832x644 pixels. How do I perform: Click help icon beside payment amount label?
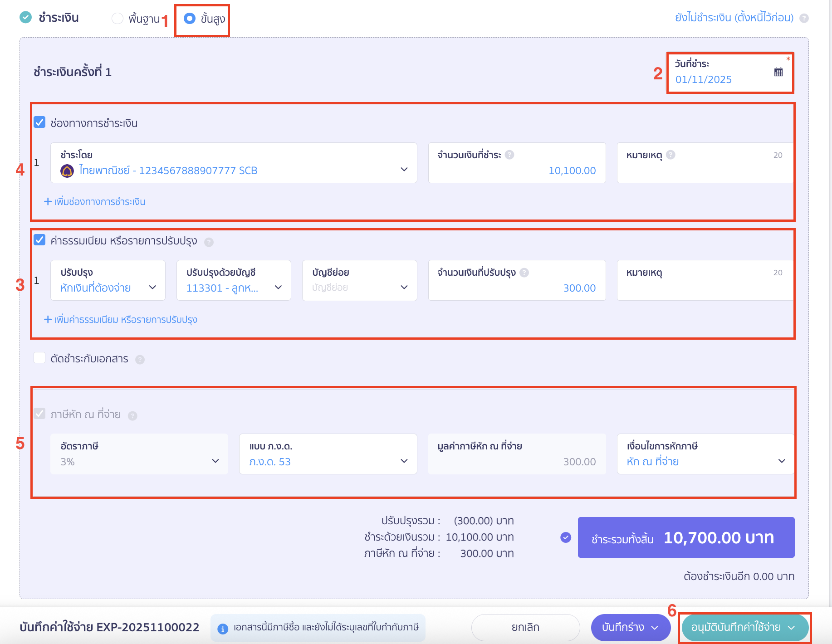point(509,155)
